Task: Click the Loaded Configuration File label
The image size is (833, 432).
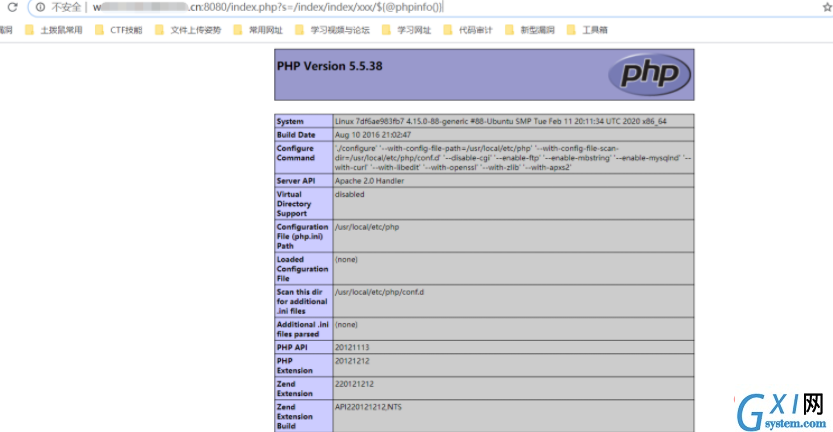Action: (302, 269)
